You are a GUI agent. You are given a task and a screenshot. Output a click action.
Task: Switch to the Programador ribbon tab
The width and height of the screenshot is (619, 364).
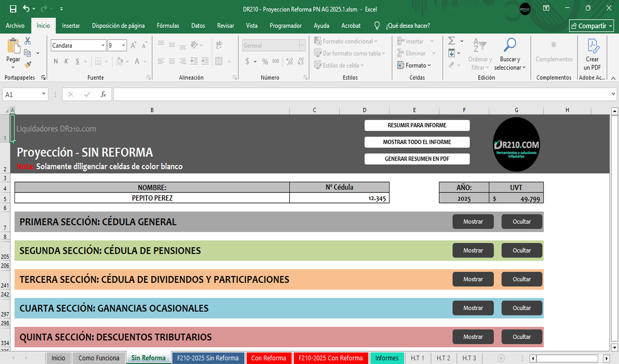(285, 26)
